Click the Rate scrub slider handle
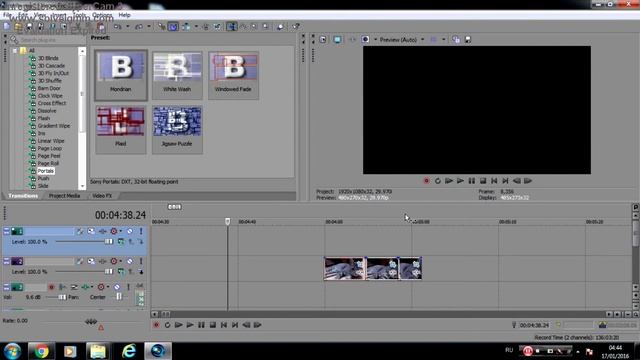640x360 pixels. (91, 322)
